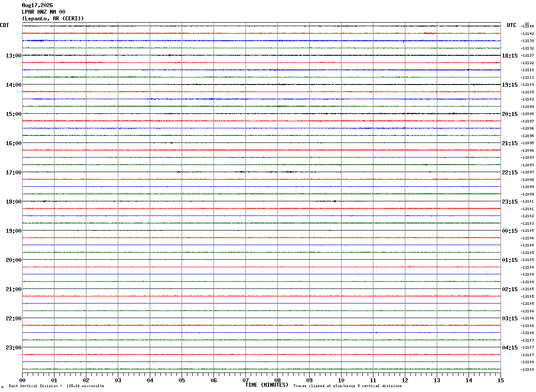The width and height of the screenshot is (536, 392).
Task: Click the traces clipped footnote text
Action: pyautogui.click(x=347, y=386)
